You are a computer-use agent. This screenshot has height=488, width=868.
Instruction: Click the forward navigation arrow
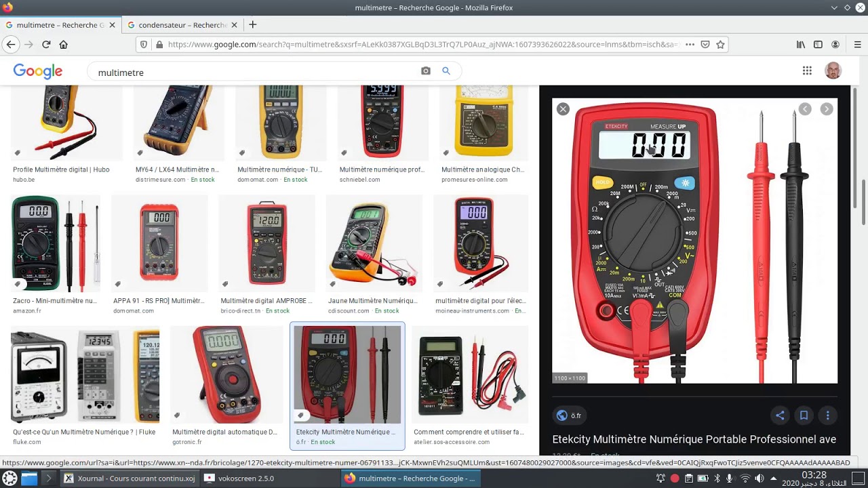(x=28, y=44)
